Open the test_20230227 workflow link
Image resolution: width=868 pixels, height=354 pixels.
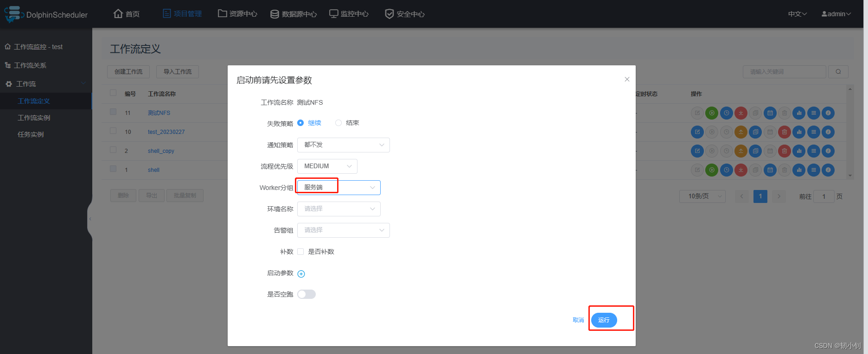click(x=166, y=132)
